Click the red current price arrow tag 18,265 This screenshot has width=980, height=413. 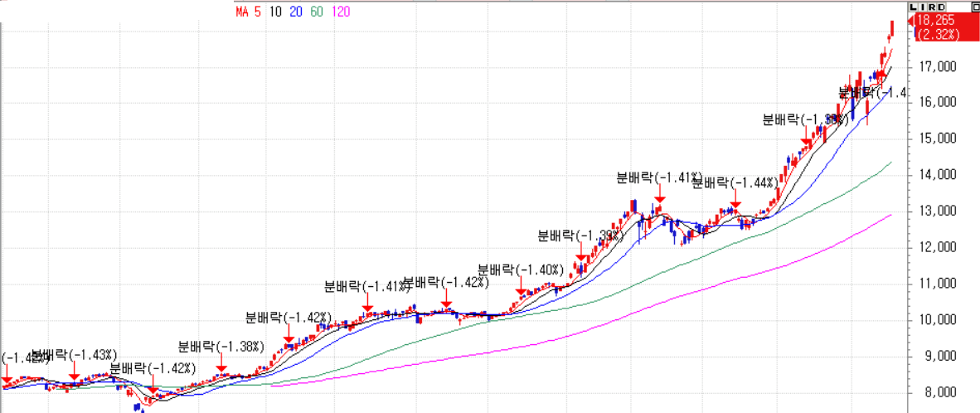point(936,20)
